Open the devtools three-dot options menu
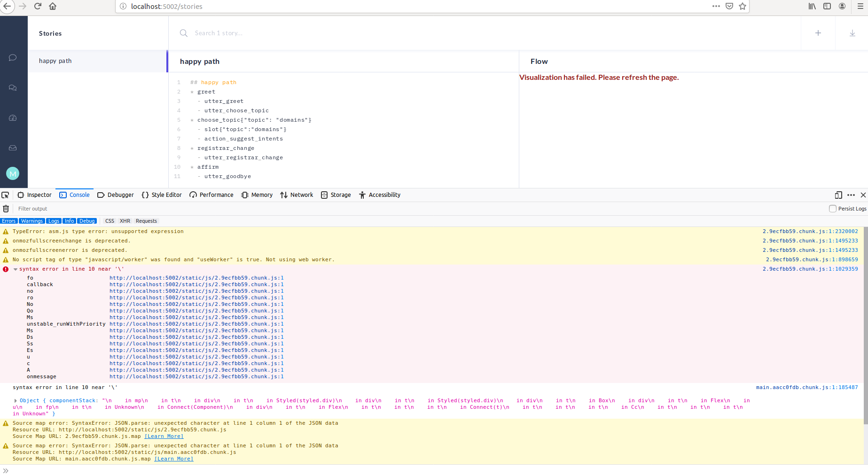Viewport: 868px width, 476px height. 851,195
